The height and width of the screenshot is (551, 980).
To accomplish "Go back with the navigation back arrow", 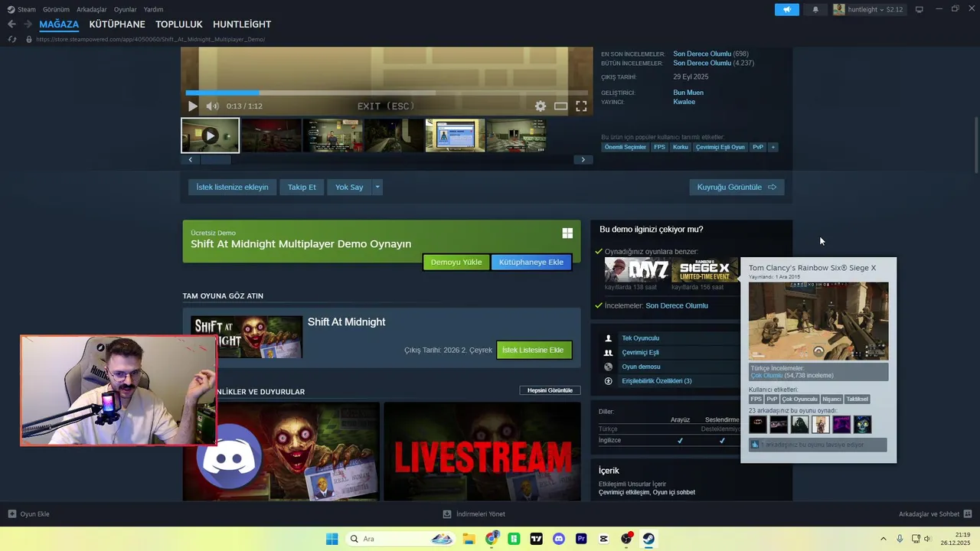I will 11,24.
